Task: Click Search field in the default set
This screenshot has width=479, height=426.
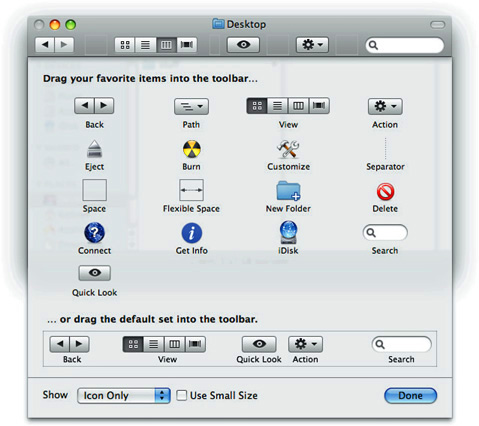Action: (401, 344)
